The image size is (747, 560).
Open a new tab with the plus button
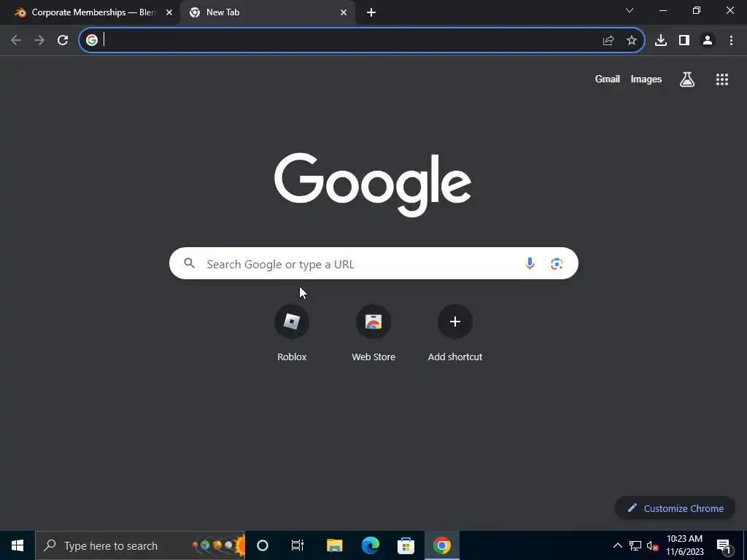371,12
